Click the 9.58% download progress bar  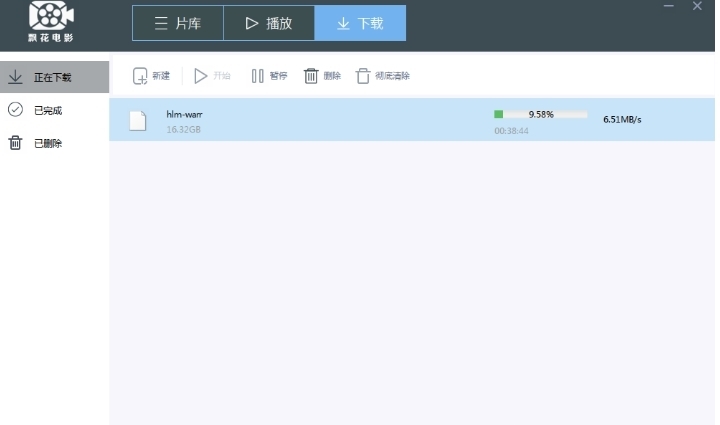tap(540, 114)
